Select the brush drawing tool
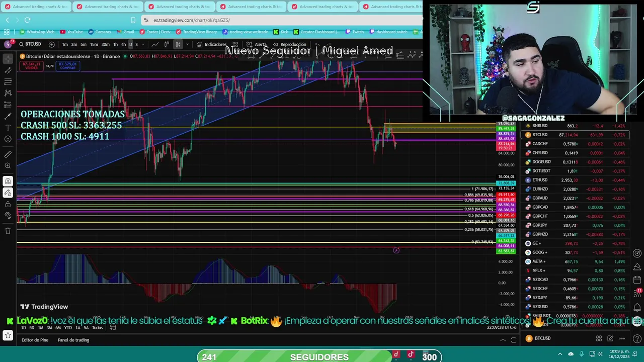Screen dimensions: 644x362 [x=8, y=116]
